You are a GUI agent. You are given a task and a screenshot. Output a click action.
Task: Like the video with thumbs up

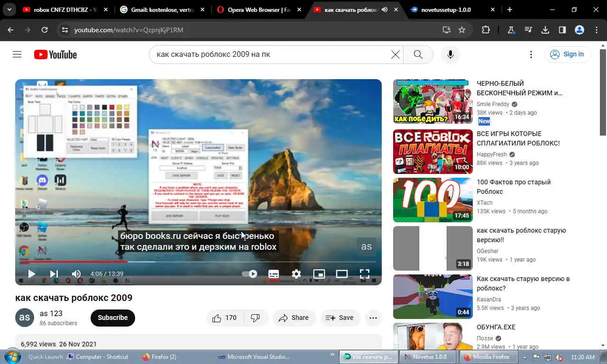click(224, 318)
